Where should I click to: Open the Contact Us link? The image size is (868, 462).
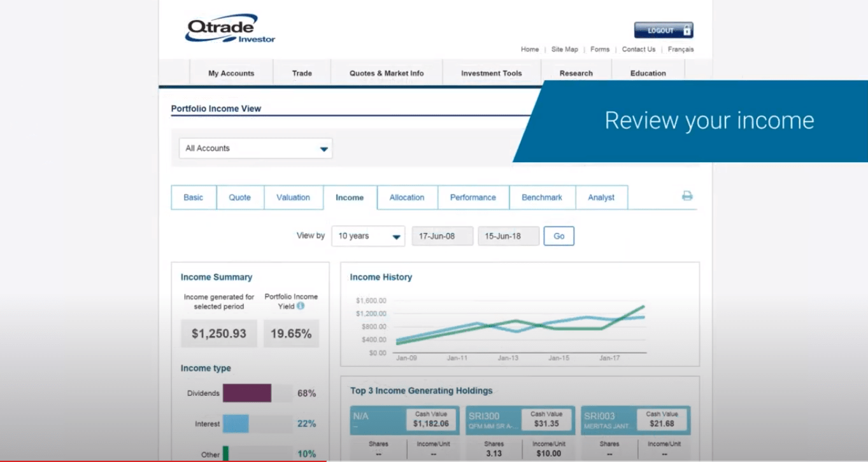click(x=638, y=49)
